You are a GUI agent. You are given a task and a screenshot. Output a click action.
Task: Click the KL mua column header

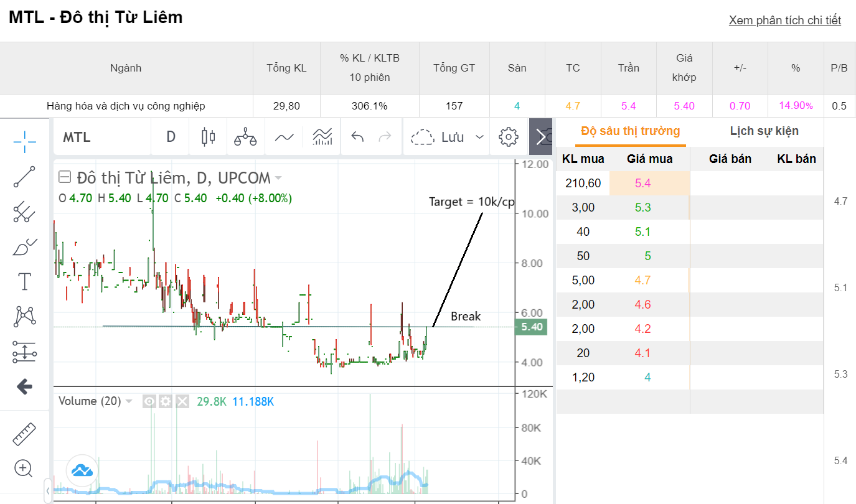(583, 159)
